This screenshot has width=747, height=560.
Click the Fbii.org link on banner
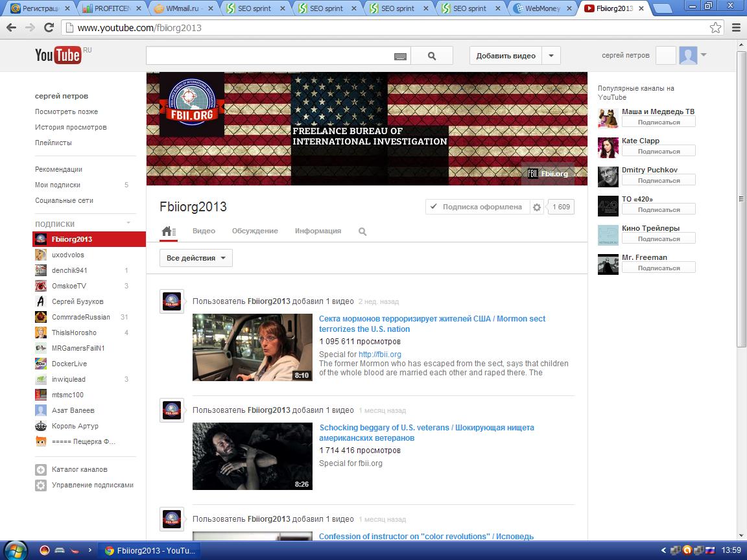549,173
